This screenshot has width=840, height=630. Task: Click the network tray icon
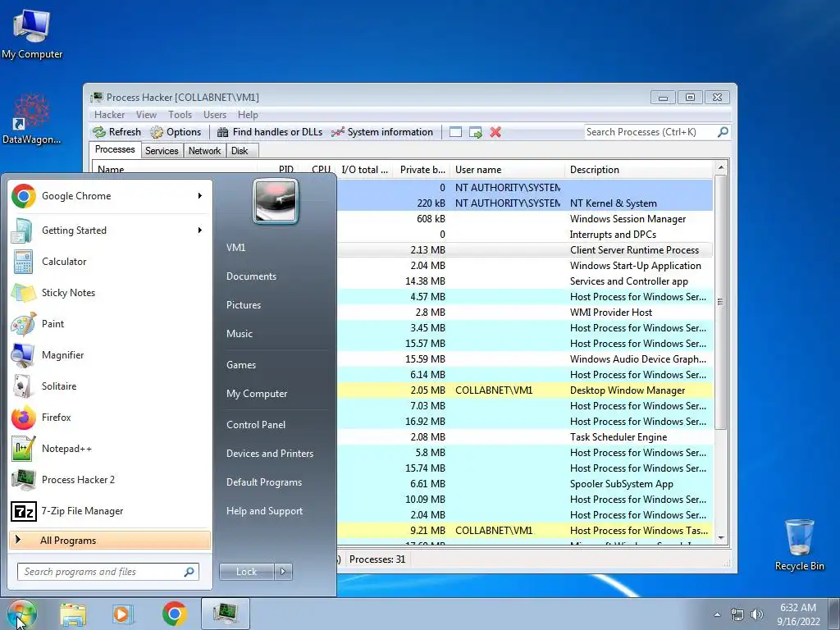pyautogui.click(x=737, y=614)
